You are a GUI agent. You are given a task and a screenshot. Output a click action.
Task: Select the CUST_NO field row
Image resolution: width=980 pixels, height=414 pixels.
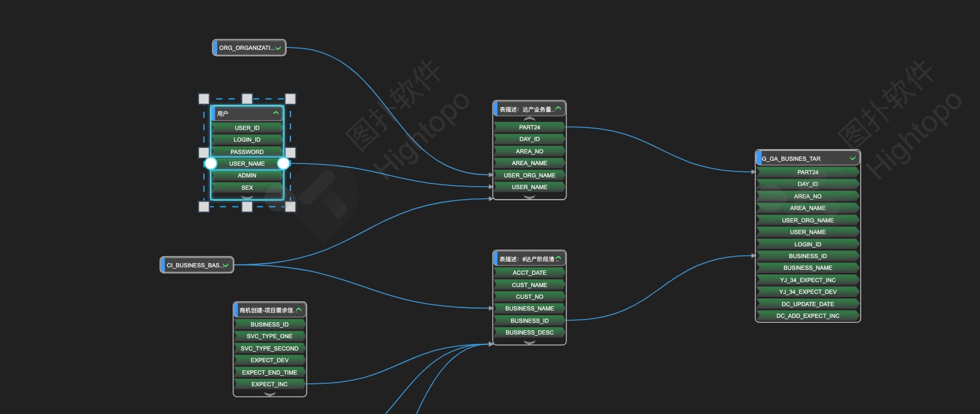[x=529, y=296]
